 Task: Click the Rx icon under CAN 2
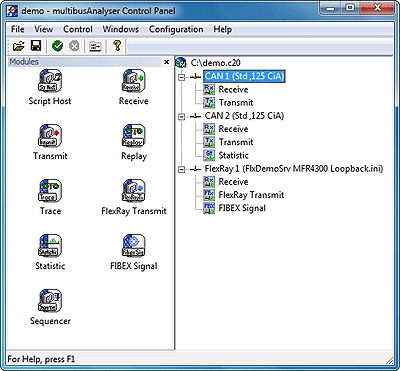pos(209,129)
